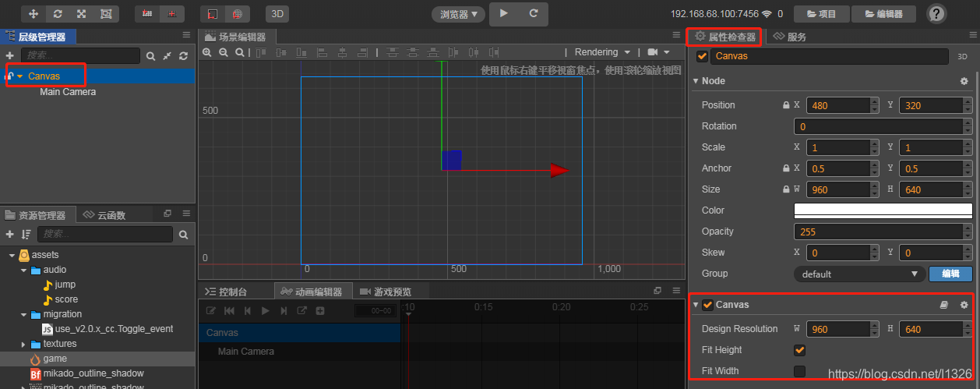Select the Move transform tool

33,14
